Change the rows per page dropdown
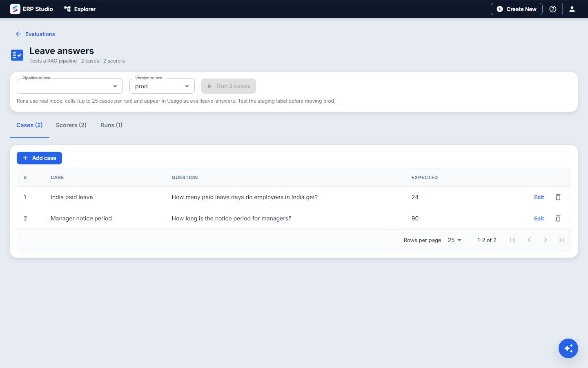The width and height of the screenshot is (588, 368). [x=454, y=240]
